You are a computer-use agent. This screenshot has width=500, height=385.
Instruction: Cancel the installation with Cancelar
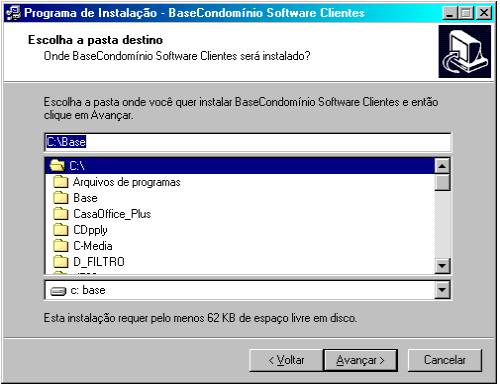point(445,360)
